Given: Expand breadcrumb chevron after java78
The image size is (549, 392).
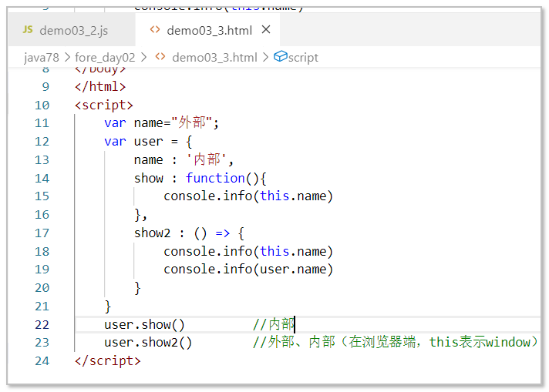Looking at the screenshot, I should [67, 57].
